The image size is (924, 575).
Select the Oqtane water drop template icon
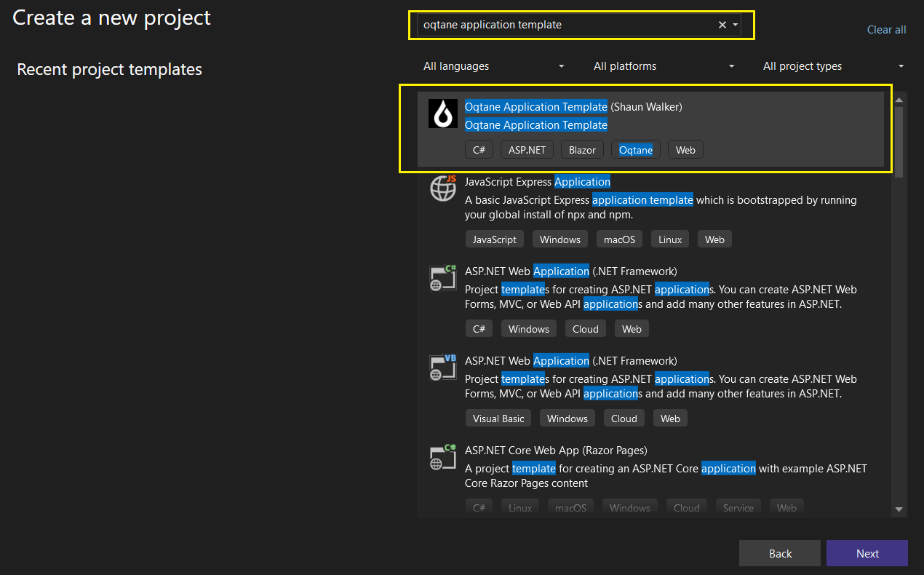click(442, 114)
